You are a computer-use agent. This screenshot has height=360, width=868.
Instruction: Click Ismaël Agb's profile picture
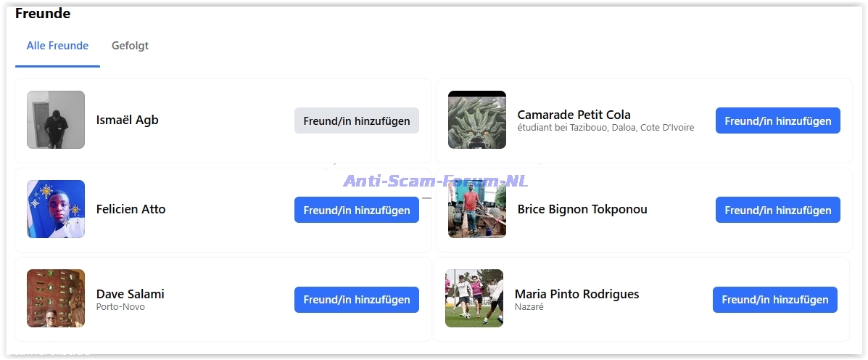click(x=56, y=120)
